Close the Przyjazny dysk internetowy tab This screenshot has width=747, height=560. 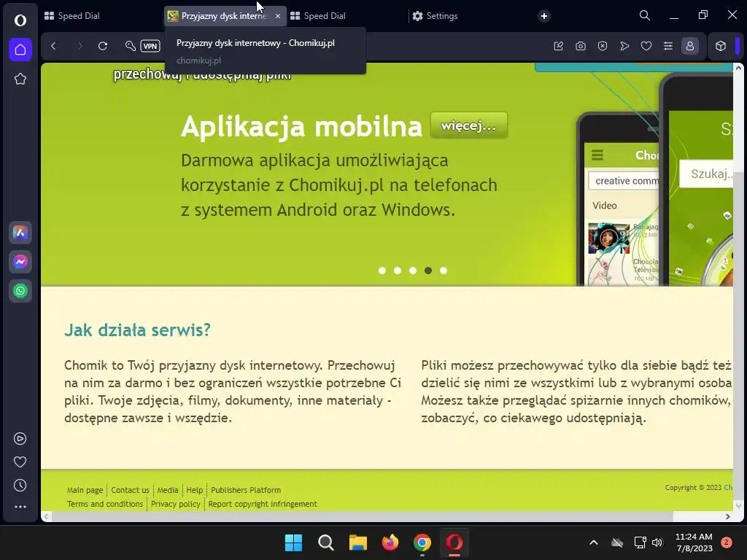coord(278,16)
